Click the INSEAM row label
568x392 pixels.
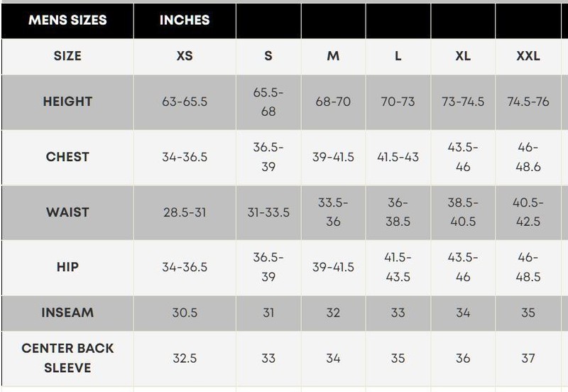pos(67,312)
